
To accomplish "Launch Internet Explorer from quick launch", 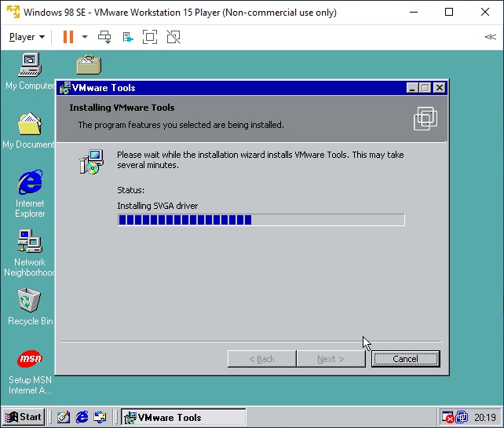I will [82, 417].
